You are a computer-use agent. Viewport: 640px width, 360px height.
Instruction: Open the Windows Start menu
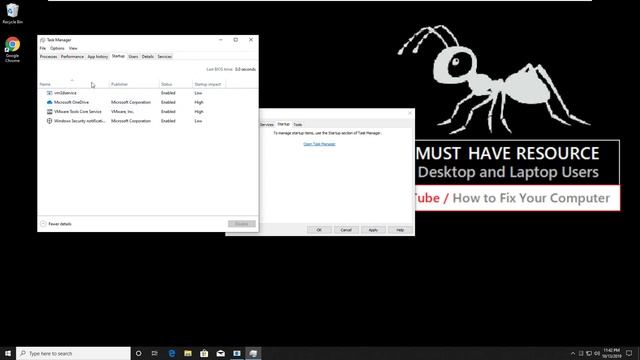click(x=8, y=353)
